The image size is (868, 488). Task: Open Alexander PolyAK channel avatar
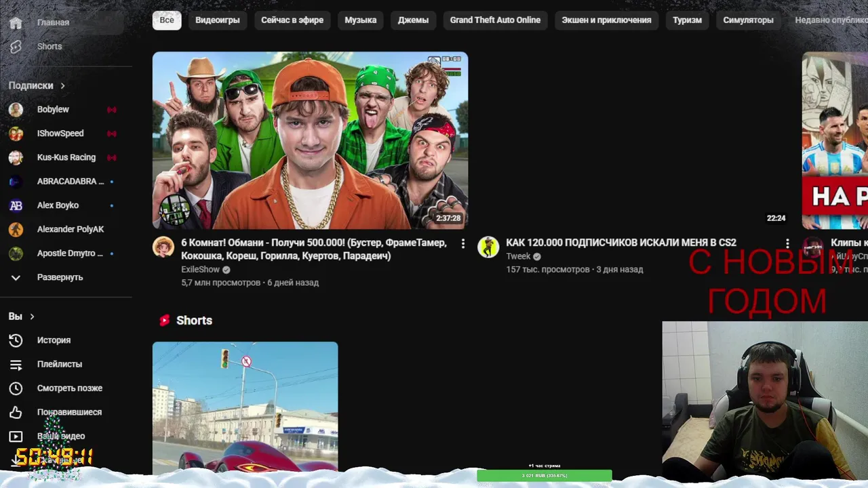click(16, 229)
